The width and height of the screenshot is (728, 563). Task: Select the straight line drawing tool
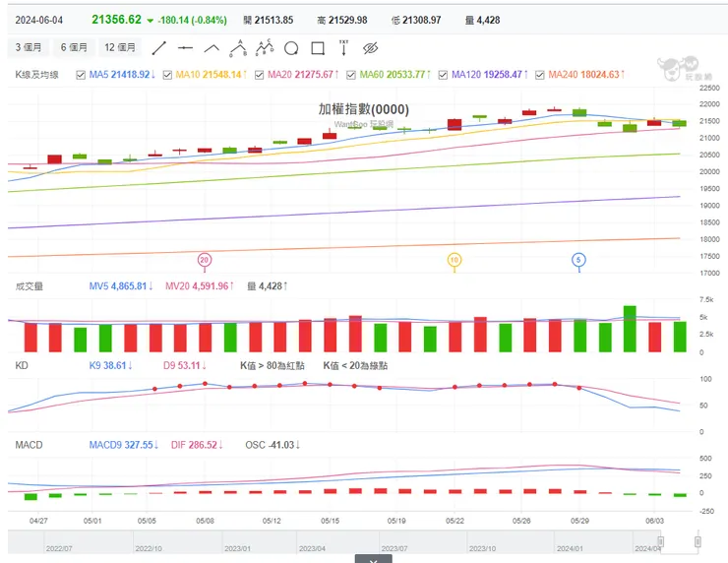(159, 48)
